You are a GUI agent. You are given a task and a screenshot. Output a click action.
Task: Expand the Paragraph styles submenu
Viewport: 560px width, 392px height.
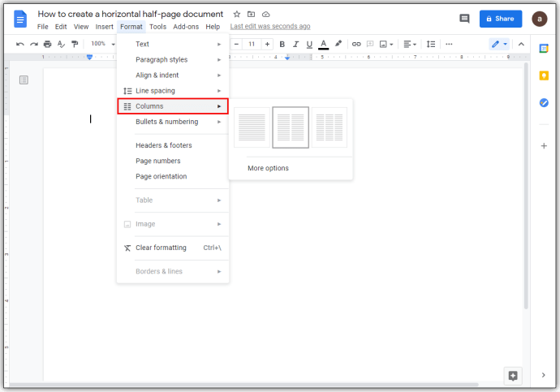click(x=173, y=59)
